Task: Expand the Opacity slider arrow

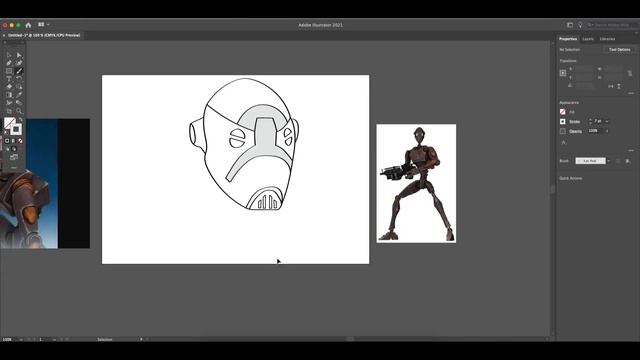Action: click(x=607, y=131)
